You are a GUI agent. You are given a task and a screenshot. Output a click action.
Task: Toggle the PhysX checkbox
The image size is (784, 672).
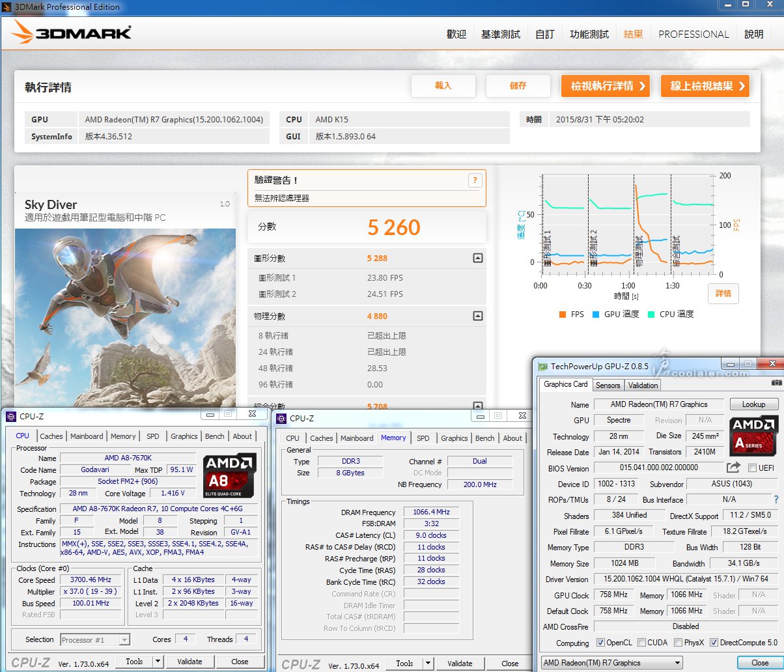[x=679, y=643]
